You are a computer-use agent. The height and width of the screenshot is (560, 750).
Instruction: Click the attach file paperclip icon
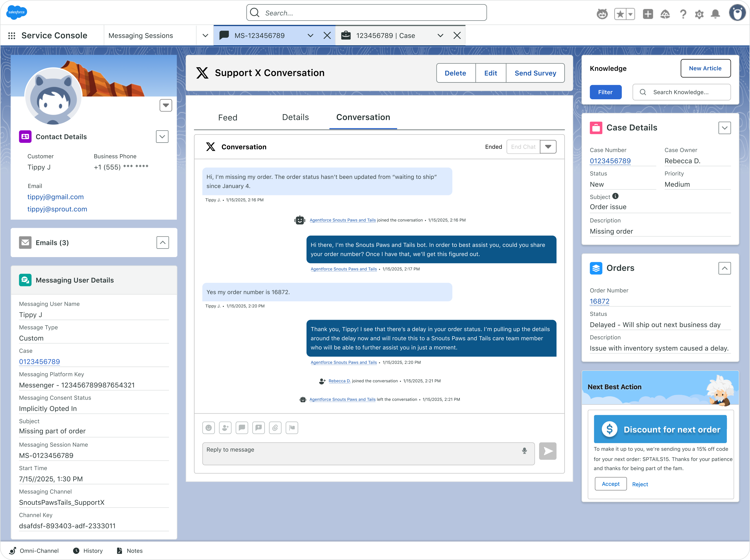pyautogui.click(x=275, y=428)
